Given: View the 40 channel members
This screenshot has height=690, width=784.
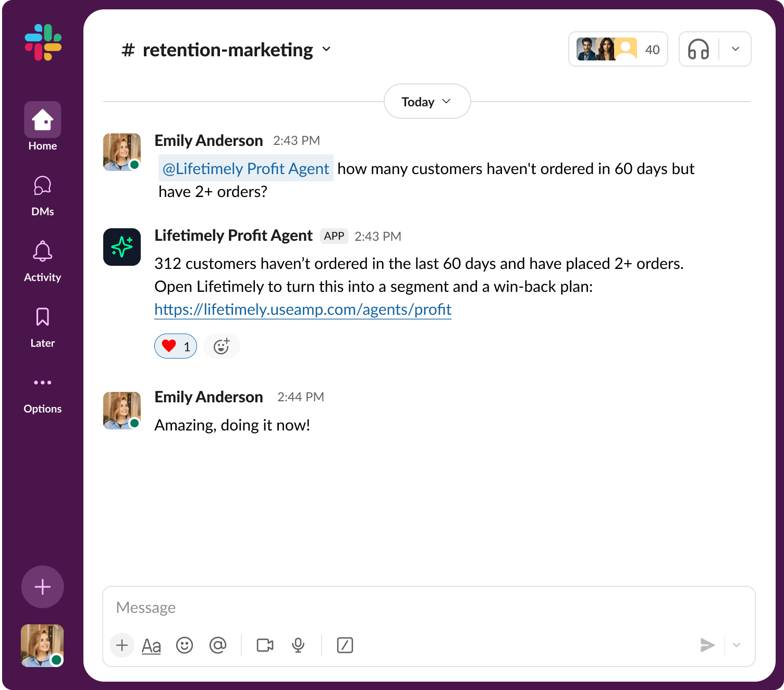Looking at the screenshot, I should tap(618, 50).
